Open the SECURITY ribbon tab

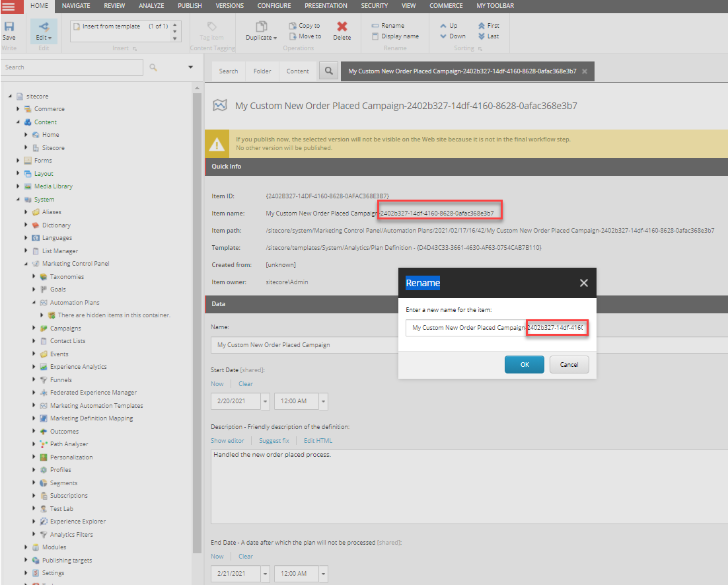[374, 5]
